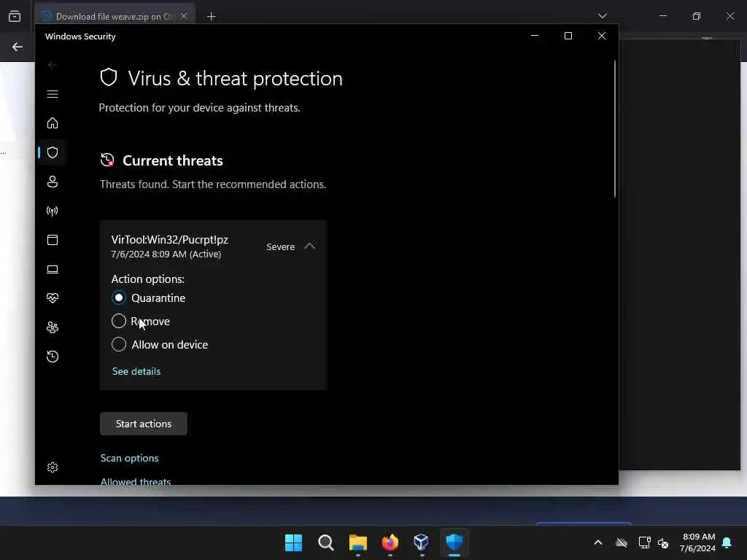747x560 pixels.
Task: Open Firefox from taskbar
Action: click(390, 542)
